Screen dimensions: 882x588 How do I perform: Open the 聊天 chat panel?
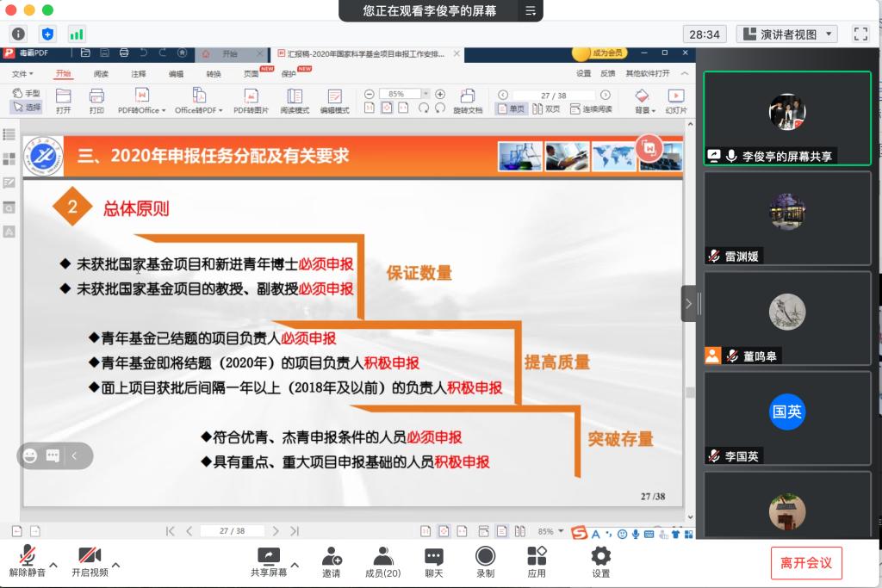[434, 561]
